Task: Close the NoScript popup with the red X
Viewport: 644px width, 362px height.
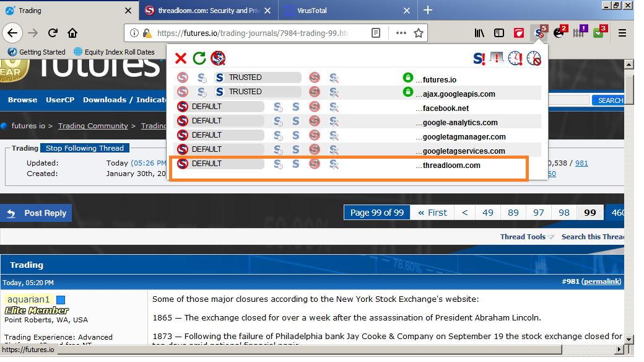Action: [x=181, y=58]
